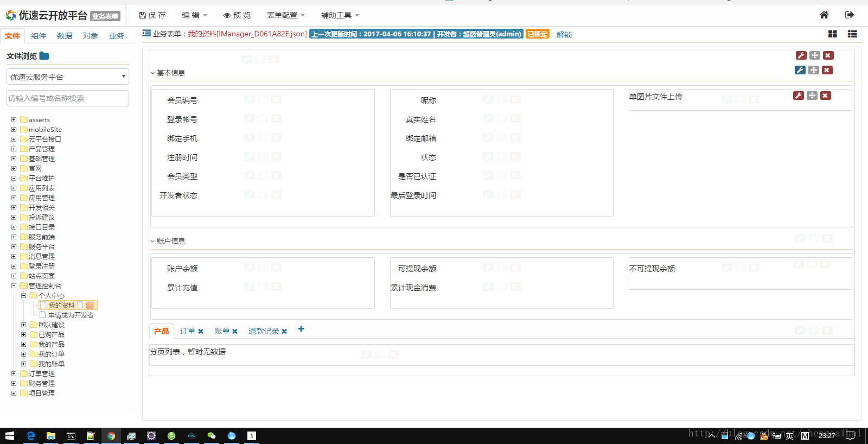Open the home icon in the header
This screenshot has height=444, width=868.
pos(824,15)
